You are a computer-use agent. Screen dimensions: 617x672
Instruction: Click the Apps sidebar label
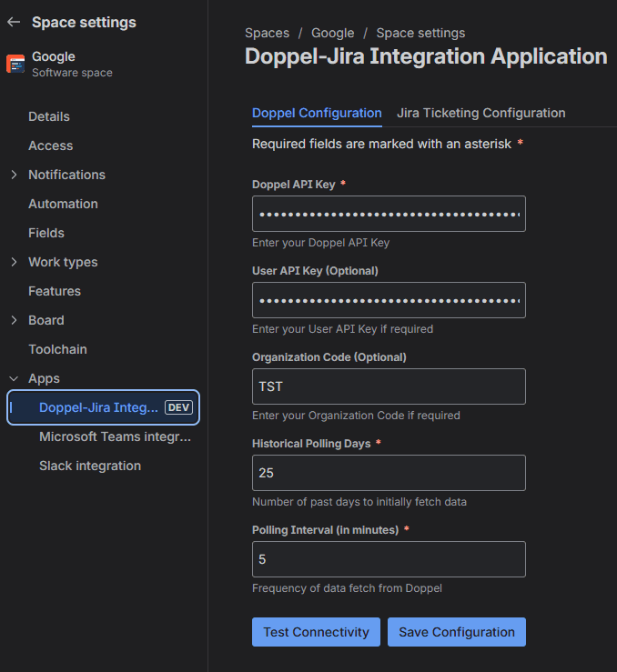pos(45,379)
